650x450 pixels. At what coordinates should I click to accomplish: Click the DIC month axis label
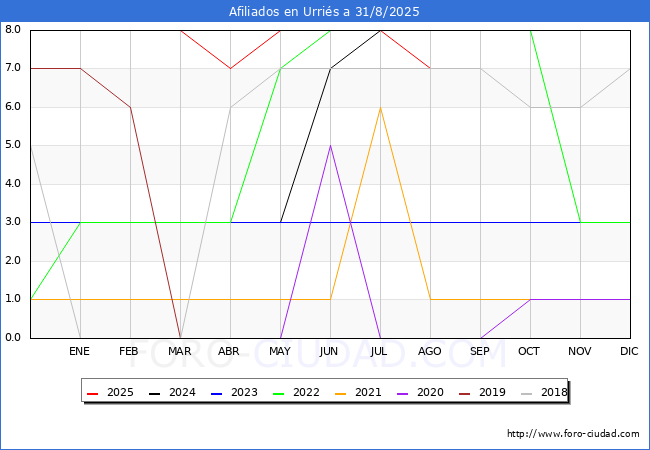(x=630, y=352)
